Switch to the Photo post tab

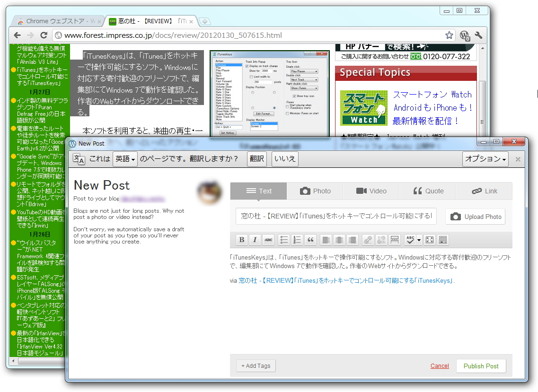coord(315,191)
